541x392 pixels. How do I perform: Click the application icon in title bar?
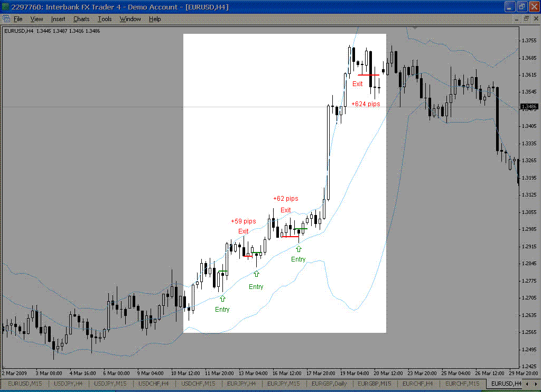(5, 6)
